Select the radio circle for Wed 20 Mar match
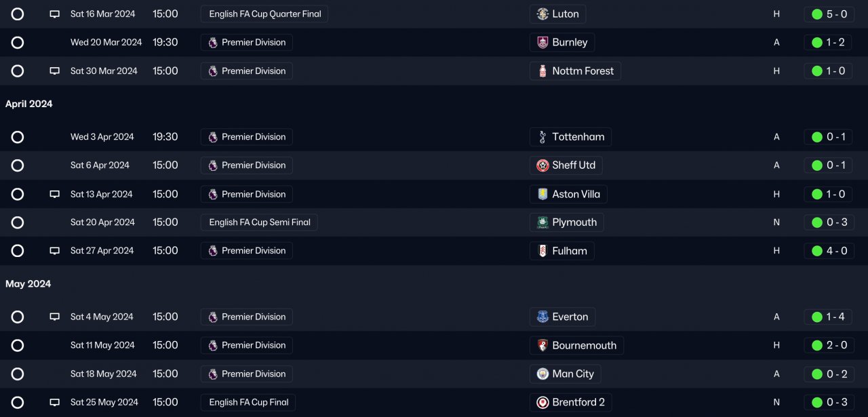The height and width of the screenshot is (417, 868). [x=18, y=43]
